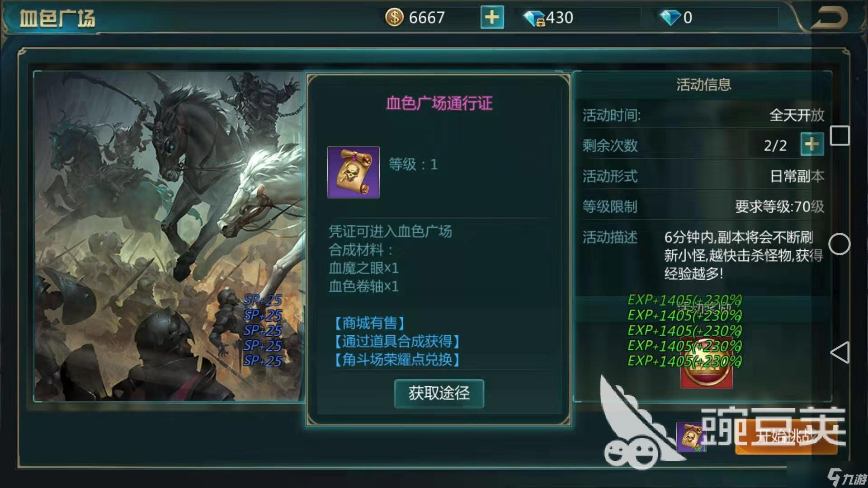Add more gold coins with plus button

click(x=492, y=18)
